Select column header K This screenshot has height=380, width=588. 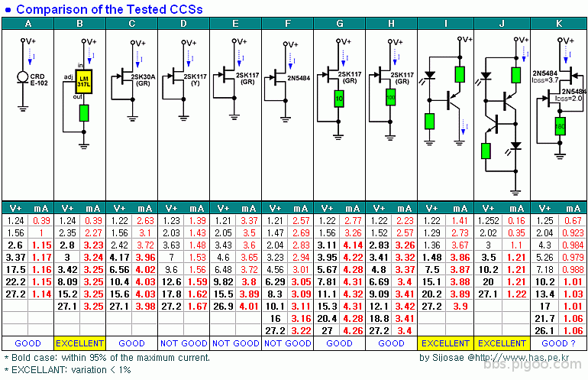tap(559, 24)
